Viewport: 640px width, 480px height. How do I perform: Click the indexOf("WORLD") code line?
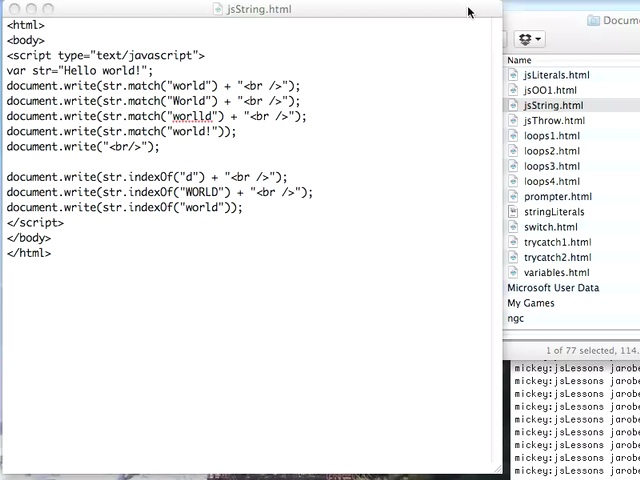[x=160, y=192]
